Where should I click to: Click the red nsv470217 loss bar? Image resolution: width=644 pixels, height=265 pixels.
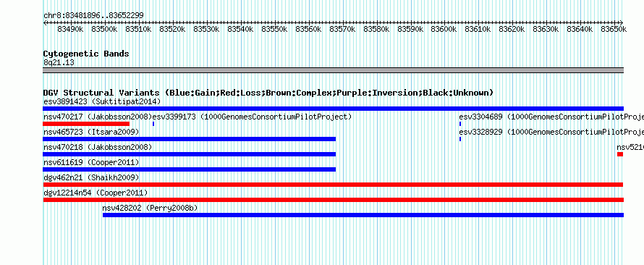[86, 124]
